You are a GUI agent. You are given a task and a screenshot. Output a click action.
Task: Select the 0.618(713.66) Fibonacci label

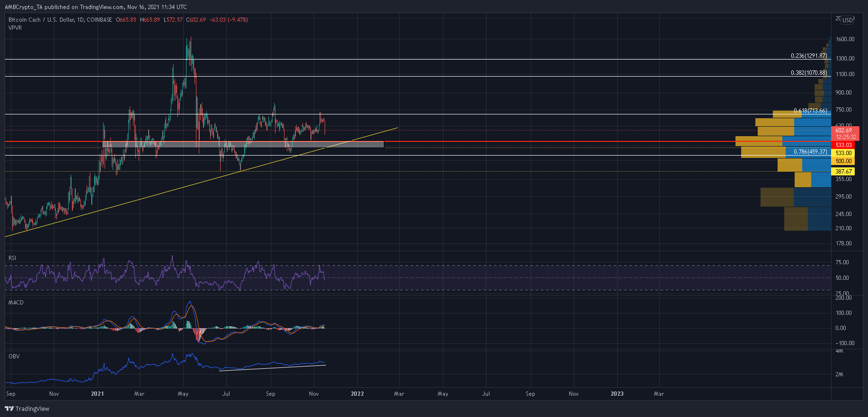click(x=810, y=111)
